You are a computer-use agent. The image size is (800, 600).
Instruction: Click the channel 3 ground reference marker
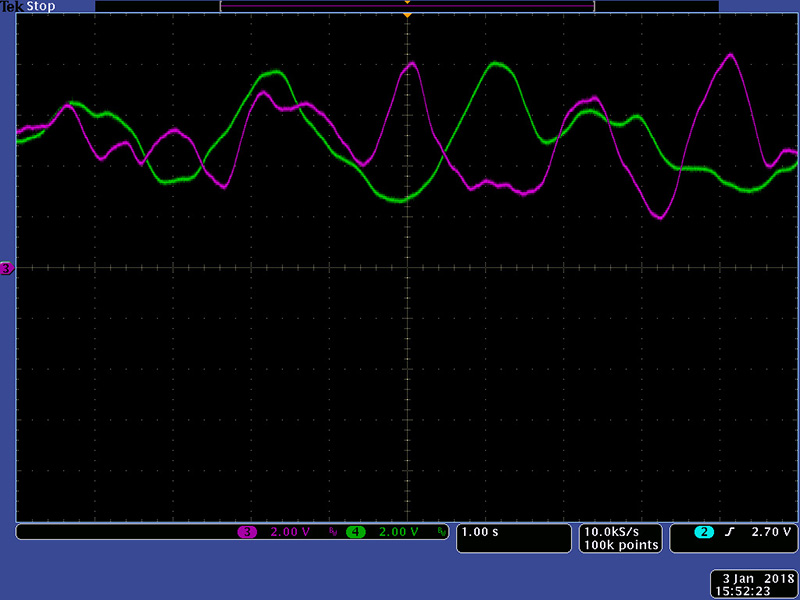tap(7, 269)
